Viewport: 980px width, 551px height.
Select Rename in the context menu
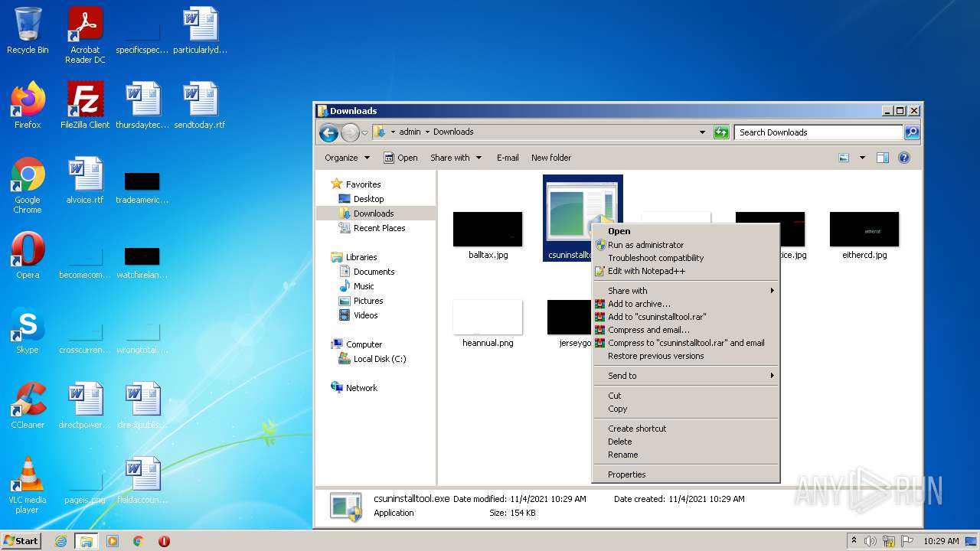click(x=686, y=455)
